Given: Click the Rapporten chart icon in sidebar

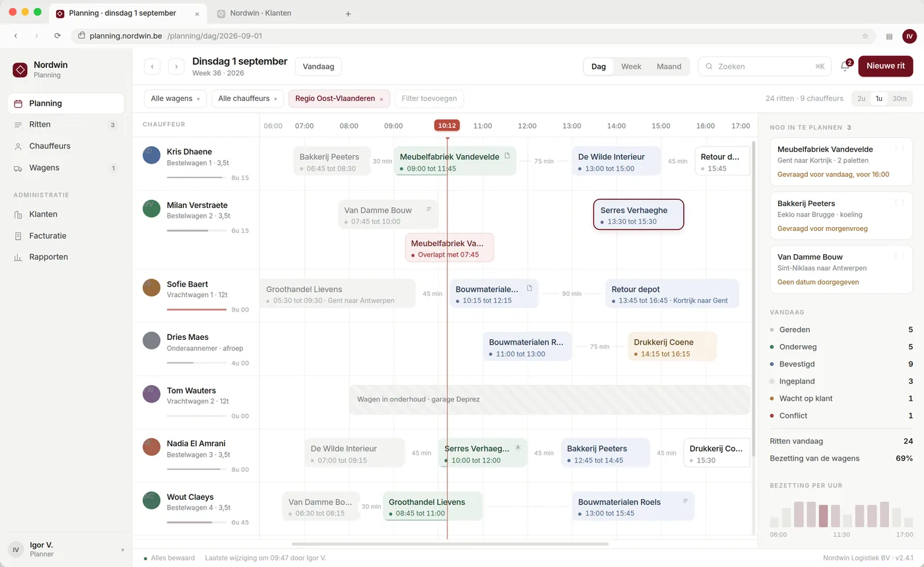Looking at the screenshot, I should 18,257.
